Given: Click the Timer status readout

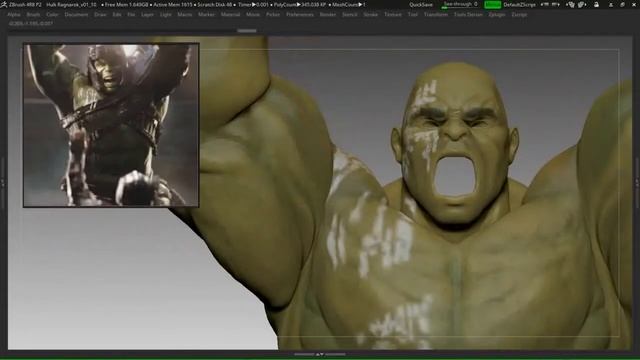Looking at the screenshot, I should click(x=253, y=4).
